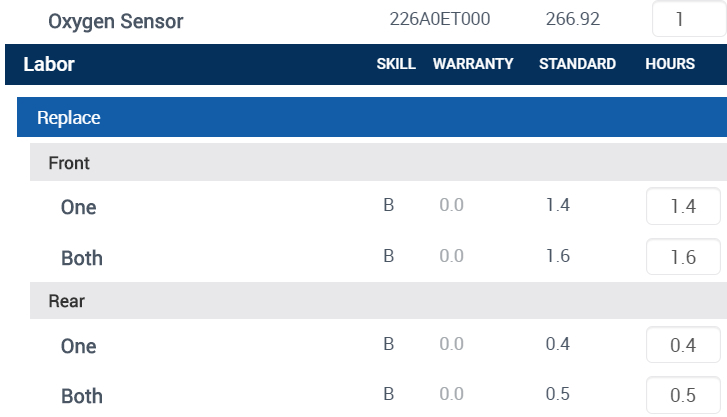Collapse the Rear subgroup row
Viewport: 727px width, 417px height.
[66, 301]
